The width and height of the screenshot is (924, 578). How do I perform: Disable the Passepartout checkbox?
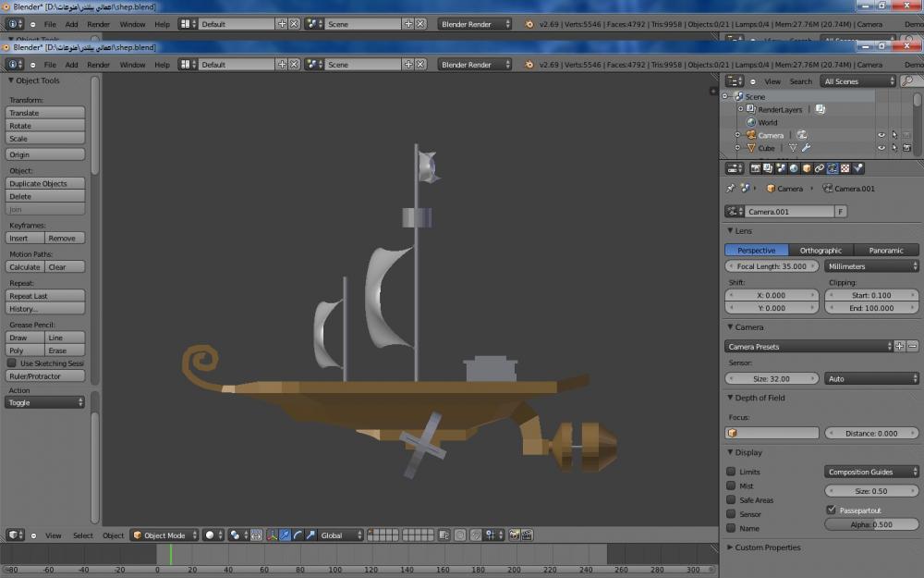pyautogui.click(x=831, y=510)
